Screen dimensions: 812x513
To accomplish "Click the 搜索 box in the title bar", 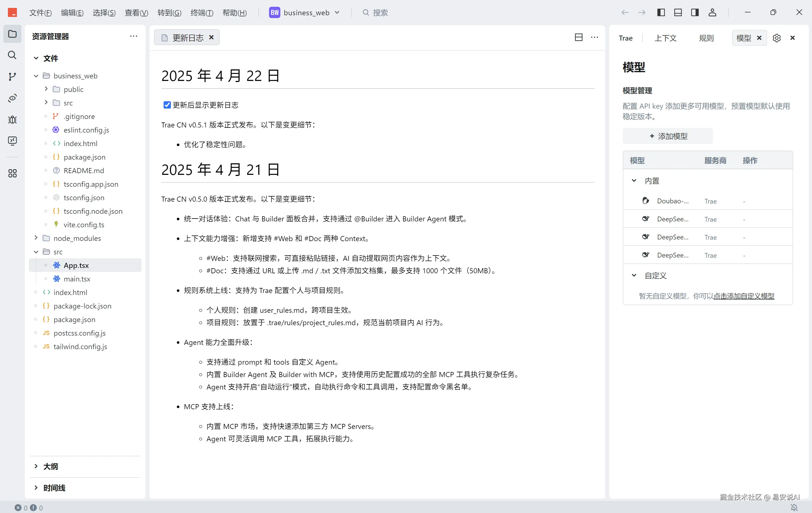I will (x=380, y=12).
